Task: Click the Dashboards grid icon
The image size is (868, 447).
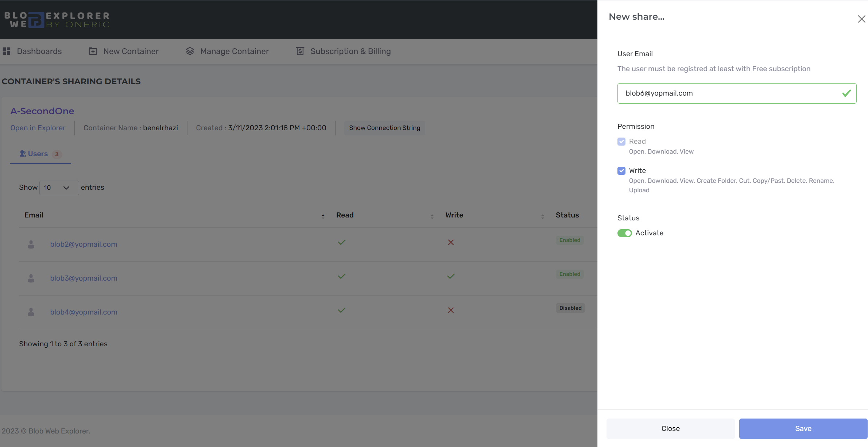Action: [7, 51]
